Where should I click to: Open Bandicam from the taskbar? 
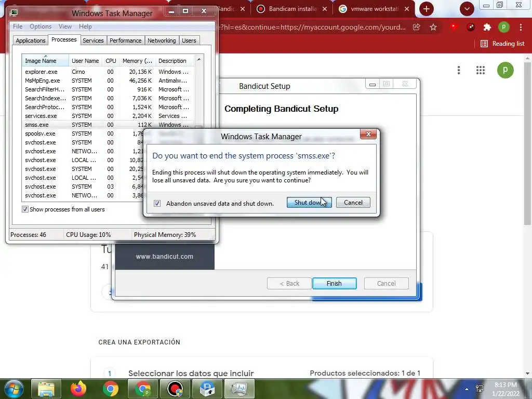[175, 389]
